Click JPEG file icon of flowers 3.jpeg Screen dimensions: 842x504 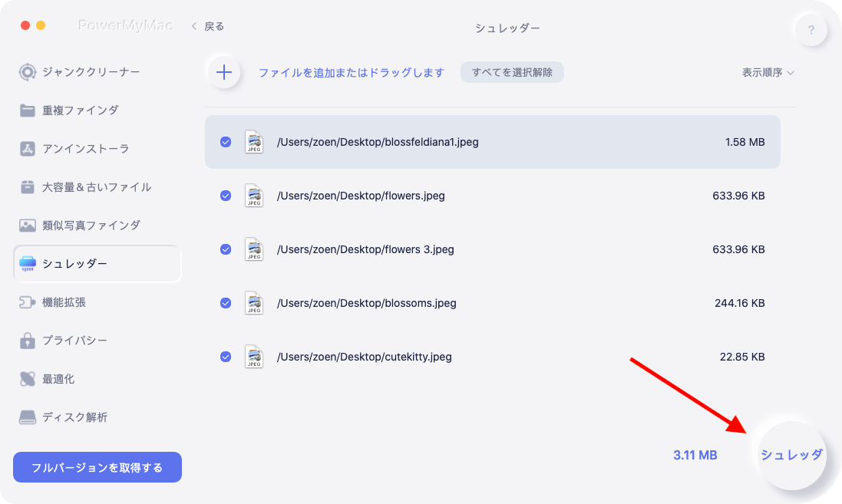(254, 249)
